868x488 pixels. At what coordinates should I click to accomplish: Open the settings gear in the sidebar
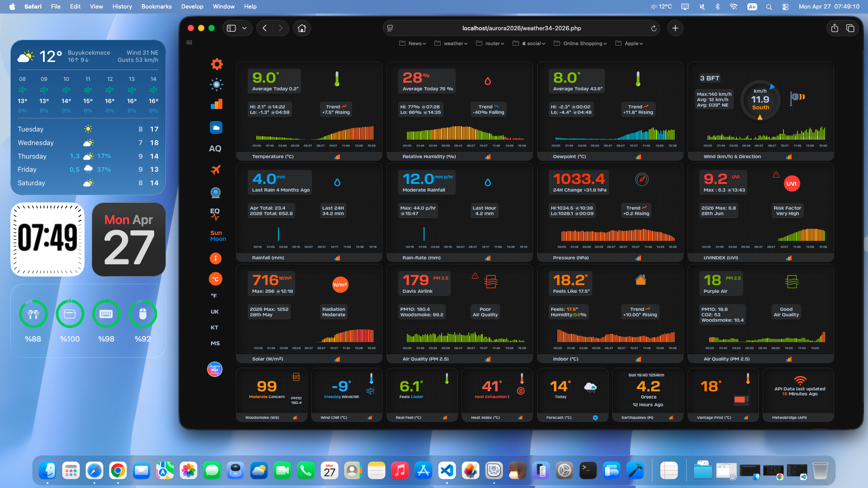click(217, 64)
